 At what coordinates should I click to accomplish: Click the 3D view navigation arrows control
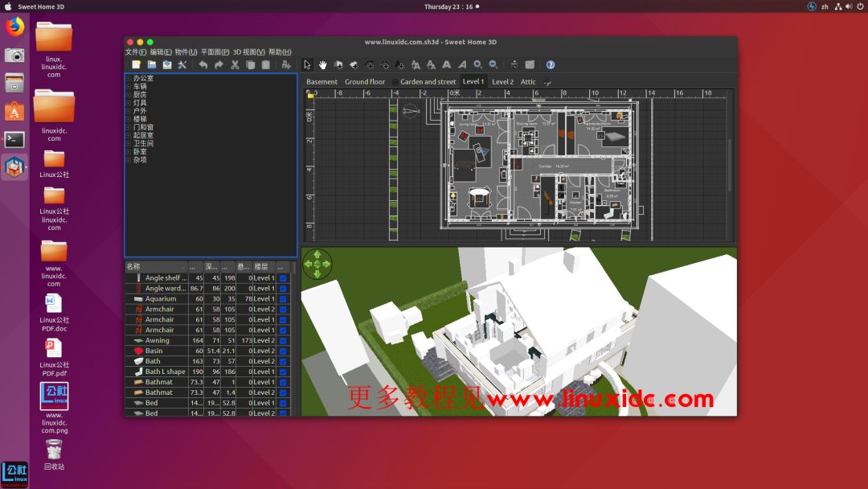[317, 264]
